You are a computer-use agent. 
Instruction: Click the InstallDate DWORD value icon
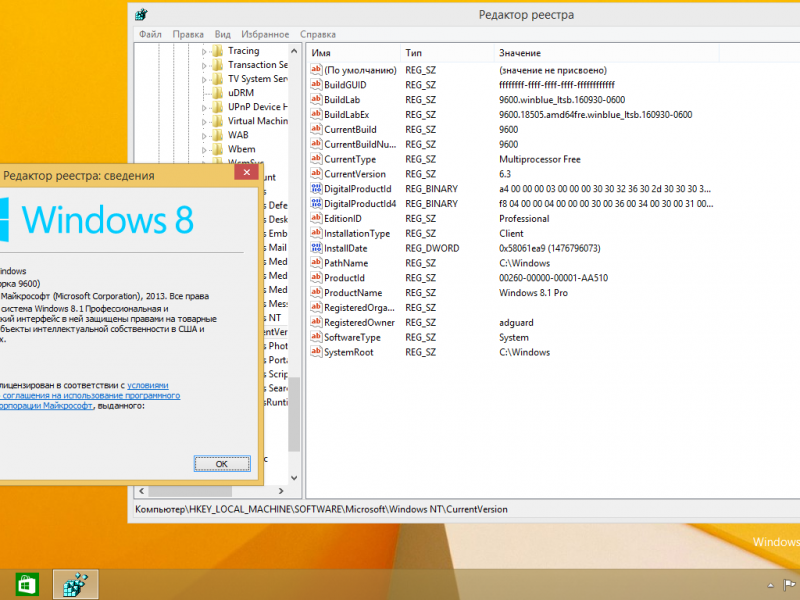click(316, 248)
